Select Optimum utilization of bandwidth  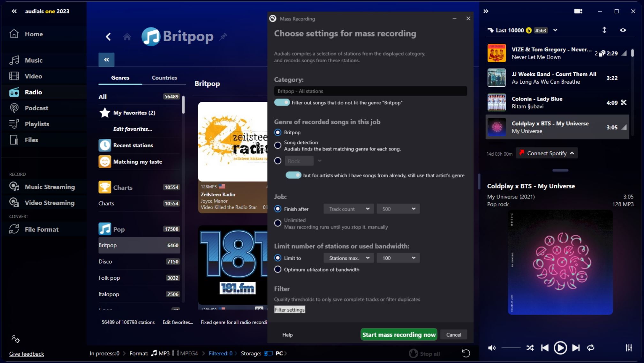278,270
